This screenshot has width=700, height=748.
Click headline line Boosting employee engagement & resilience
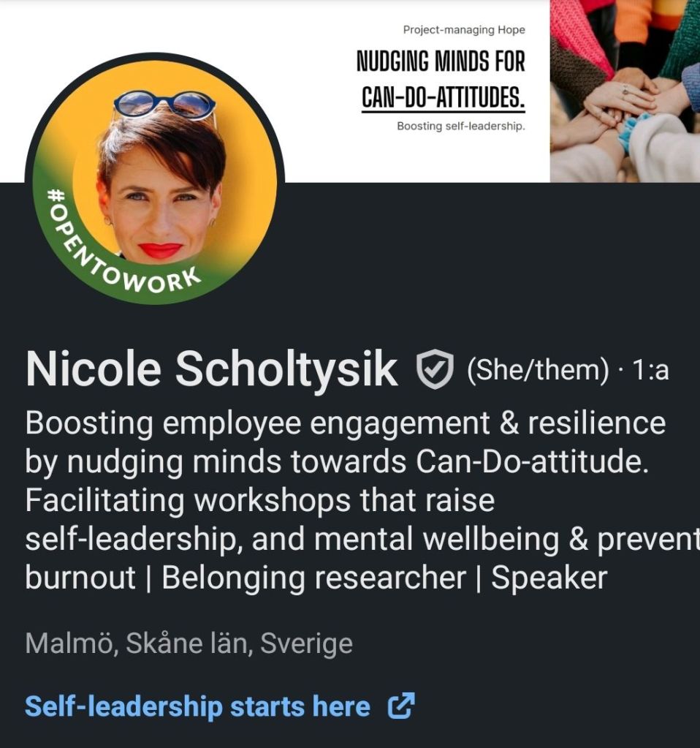point(345,423)
